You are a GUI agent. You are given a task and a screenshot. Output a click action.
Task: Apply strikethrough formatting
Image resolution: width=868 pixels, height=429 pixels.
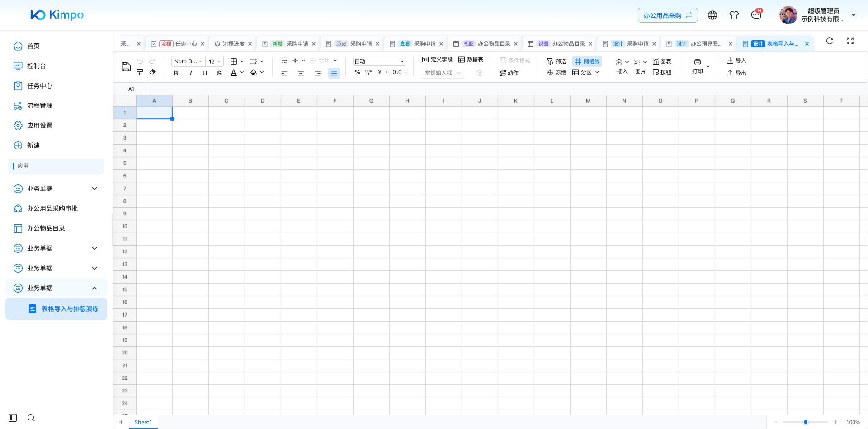(219, 73)
